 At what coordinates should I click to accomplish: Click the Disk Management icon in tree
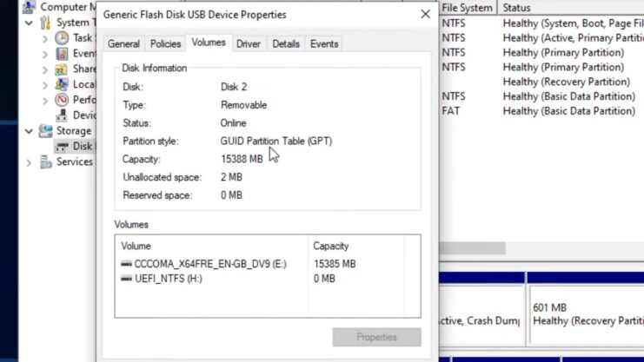click(62, 147)
